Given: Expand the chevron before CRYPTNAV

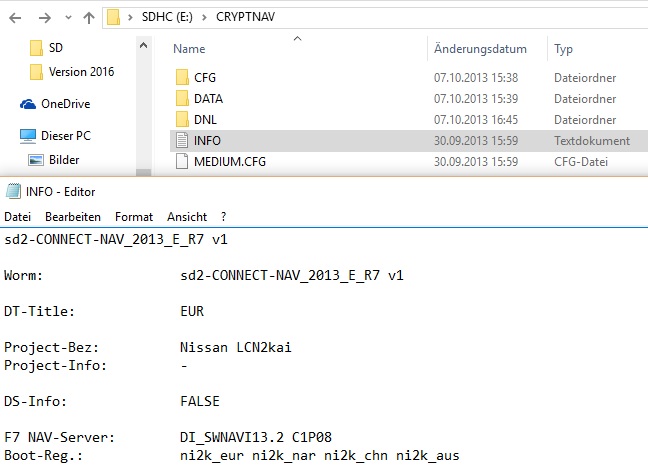Looking at the screenshot, I should (x=204, y=17).
